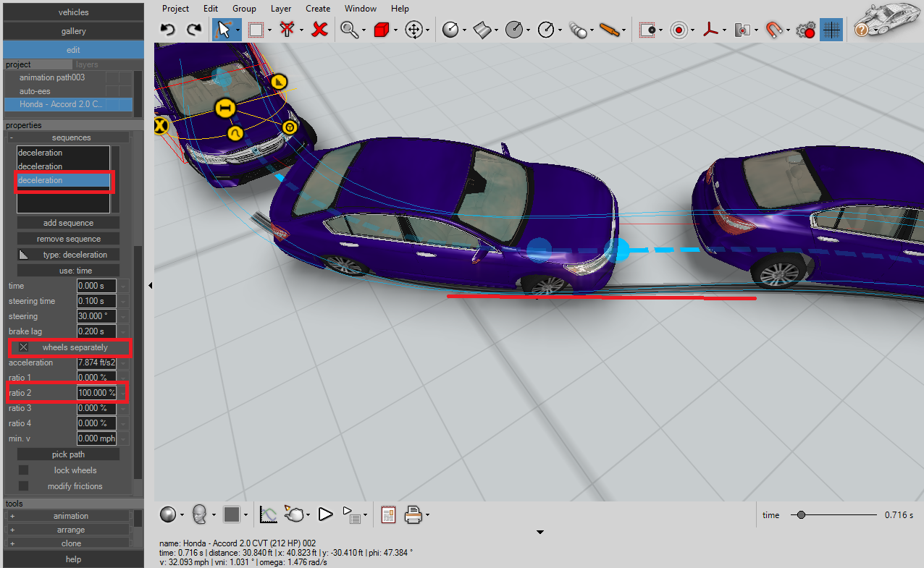Toggle the wheels separately checkbox
The height and width of the screenshot is (568, 924).
coord(24,347)
